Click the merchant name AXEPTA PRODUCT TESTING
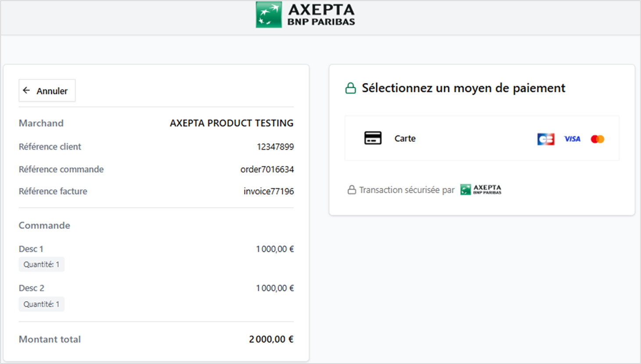Viewport: 641px width, 364px height. pos(231,123)
